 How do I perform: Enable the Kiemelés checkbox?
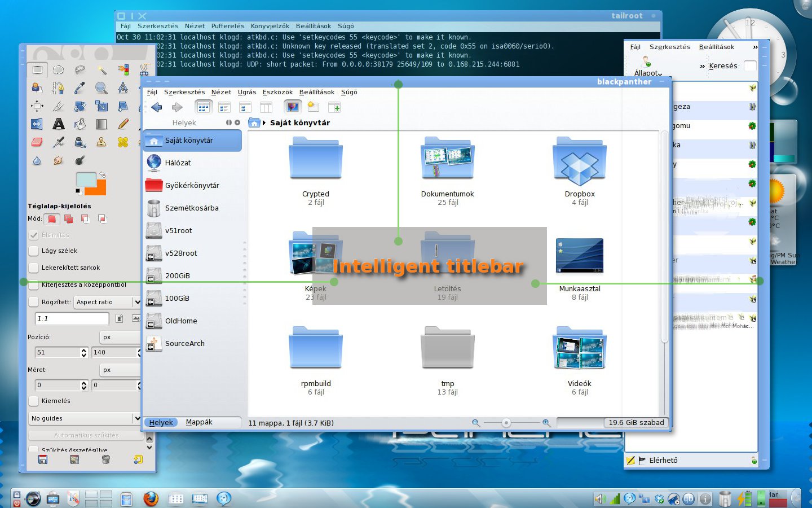(x=34, y=401)
